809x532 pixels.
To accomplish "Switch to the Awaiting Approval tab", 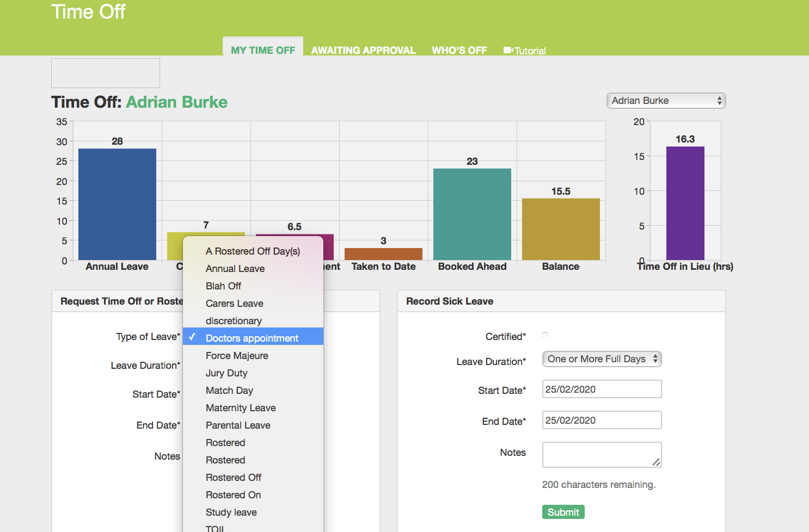I will pyautogui.click(x=363, y=50).
